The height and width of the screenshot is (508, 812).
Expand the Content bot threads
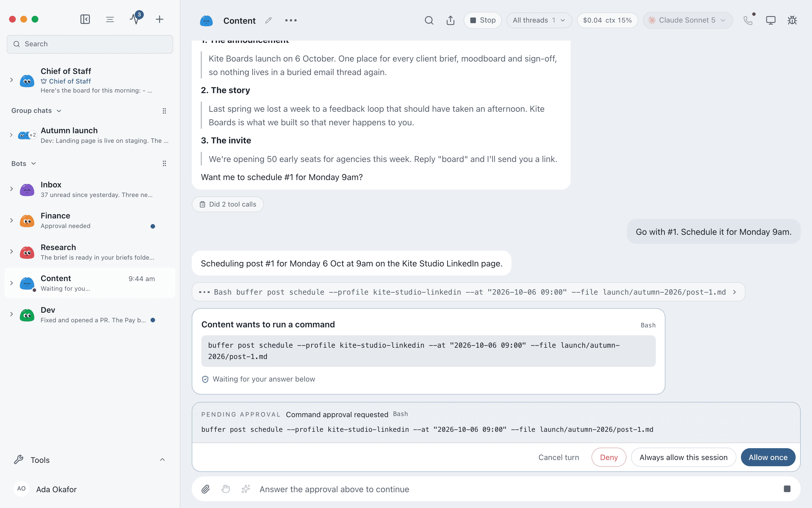11,283
